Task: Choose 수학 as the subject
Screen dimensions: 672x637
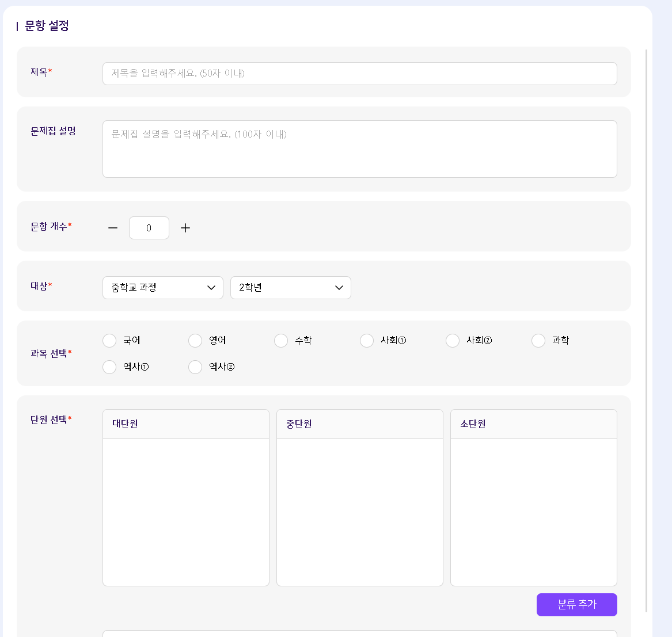Action: 281,341
